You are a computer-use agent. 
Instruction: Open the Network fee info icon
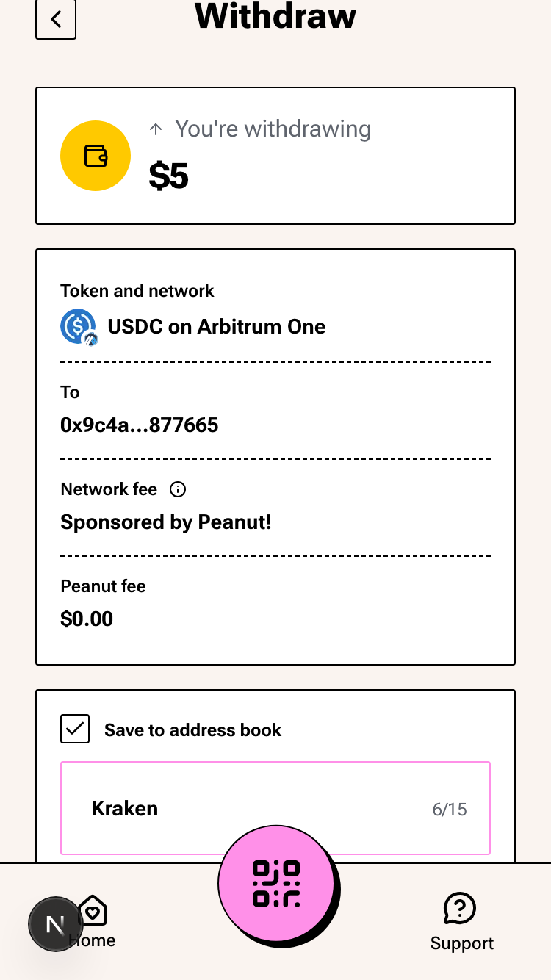[x=178, y=489]
